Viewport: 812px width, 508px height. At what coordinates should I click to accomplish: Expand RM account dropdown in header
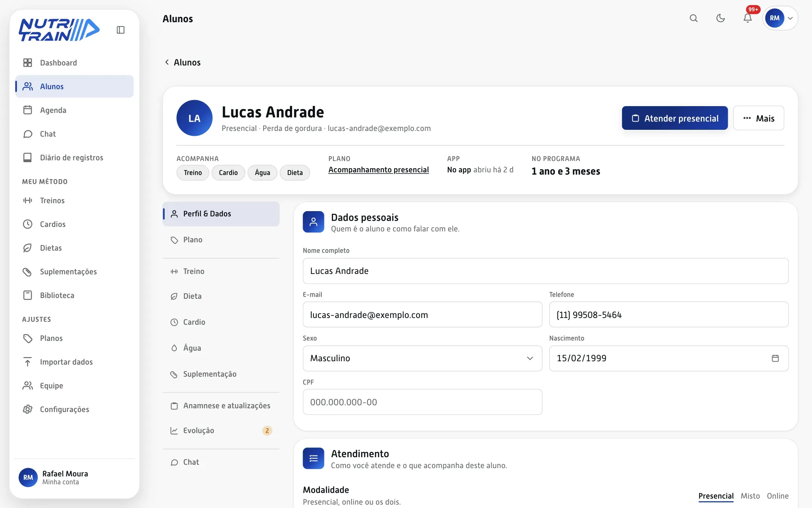pos(780,18)
